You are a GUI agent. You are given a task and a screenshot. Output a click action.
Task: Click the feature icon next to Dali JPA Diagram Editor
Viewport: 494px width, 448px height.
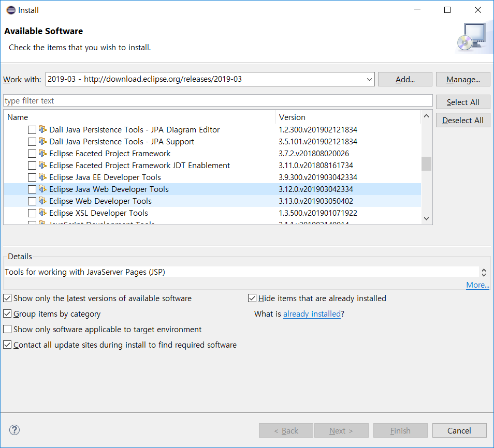42,129
